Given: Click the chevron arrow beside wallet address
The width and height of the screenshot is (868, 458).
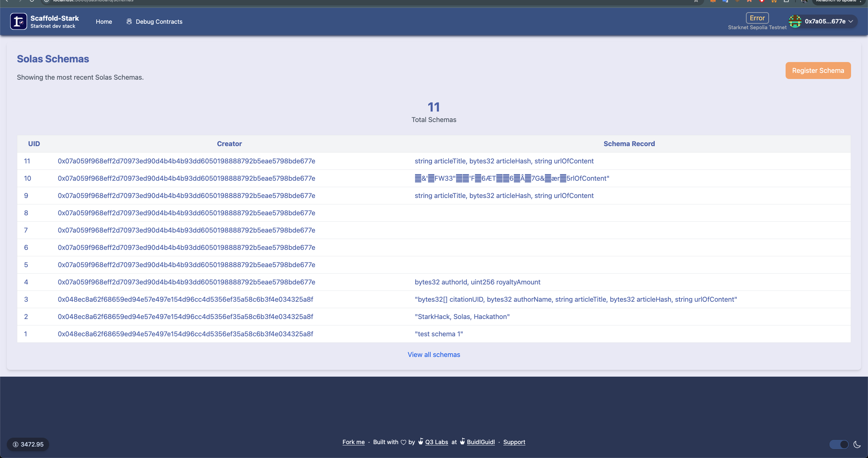Looking at the screenshot, I should [851, 21].
